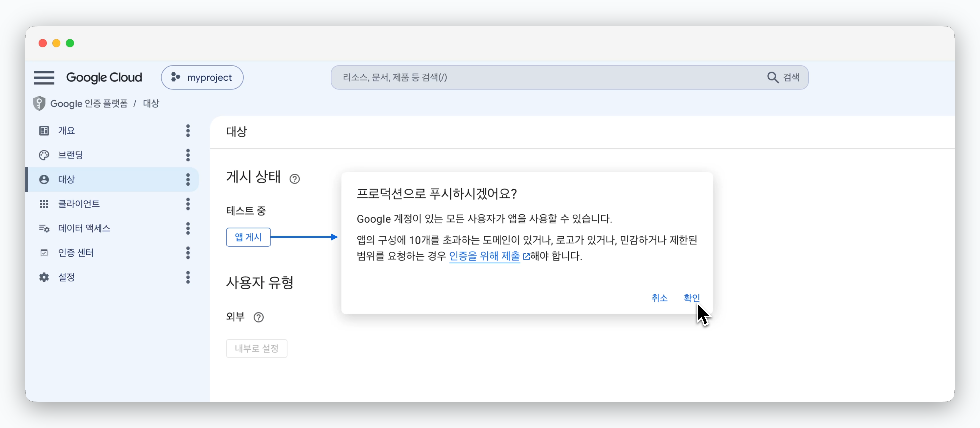Open the Google 인증 플랫폼 breadcrumb

coord(89,103)
